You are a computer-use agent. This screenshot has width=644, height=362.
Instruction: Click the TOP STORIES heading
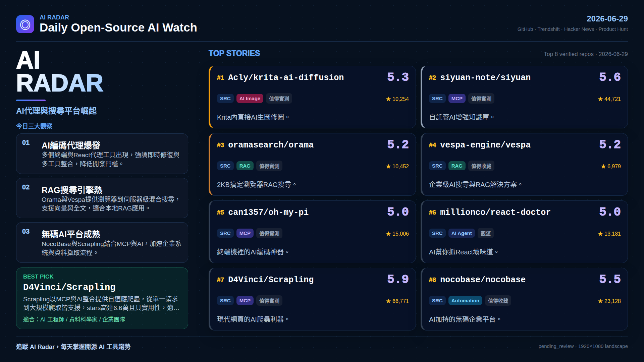[x=234, y=53]
